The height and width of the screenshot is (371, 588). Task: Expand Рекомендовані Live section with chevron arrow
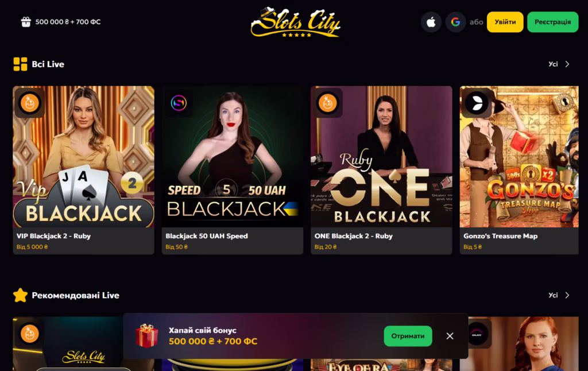[567, 295]
